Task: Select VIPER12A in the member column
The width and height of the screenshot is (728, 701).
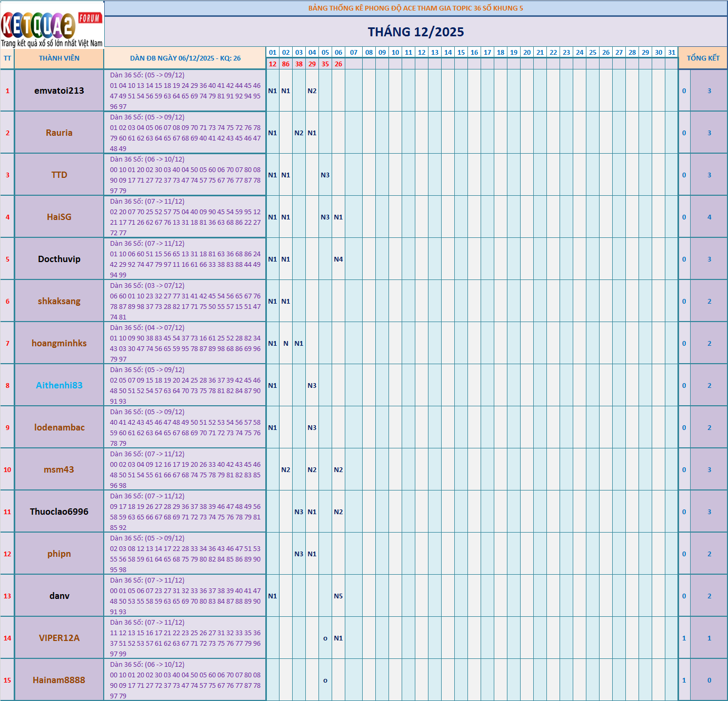Action: tap(59, 637)
